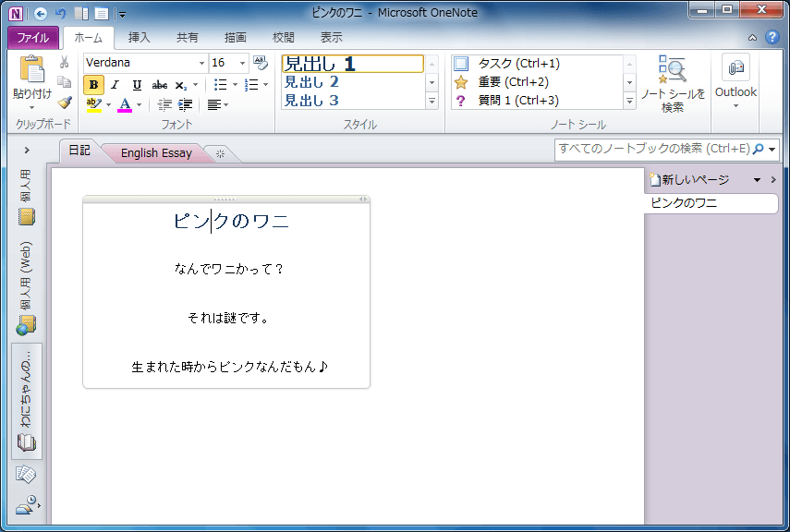Click the Cut scissors icon
The height and width of the screenshot is (532, 790).
coord(64,63)
